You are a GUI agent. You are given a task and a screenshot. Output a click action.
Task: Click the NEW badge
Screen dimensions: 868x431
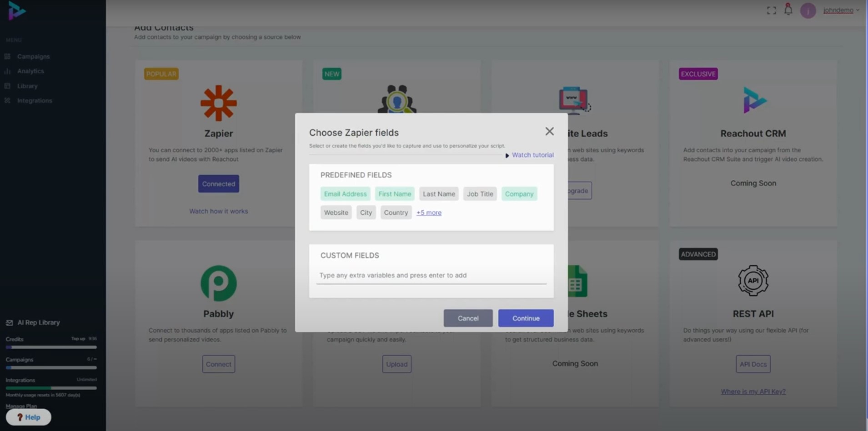click(332, 74)
